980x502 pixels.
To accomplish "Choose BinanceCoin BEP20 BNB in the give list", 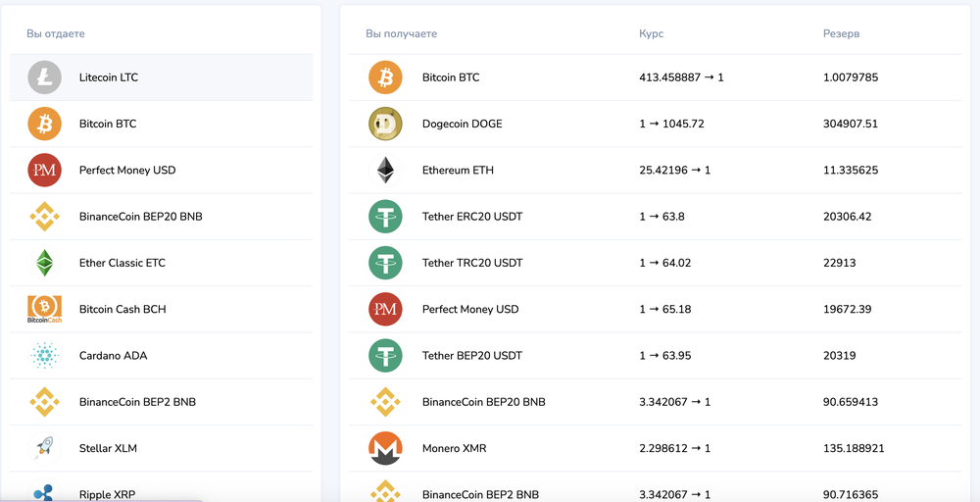I will pyautogui.click(x=162, y=217).
